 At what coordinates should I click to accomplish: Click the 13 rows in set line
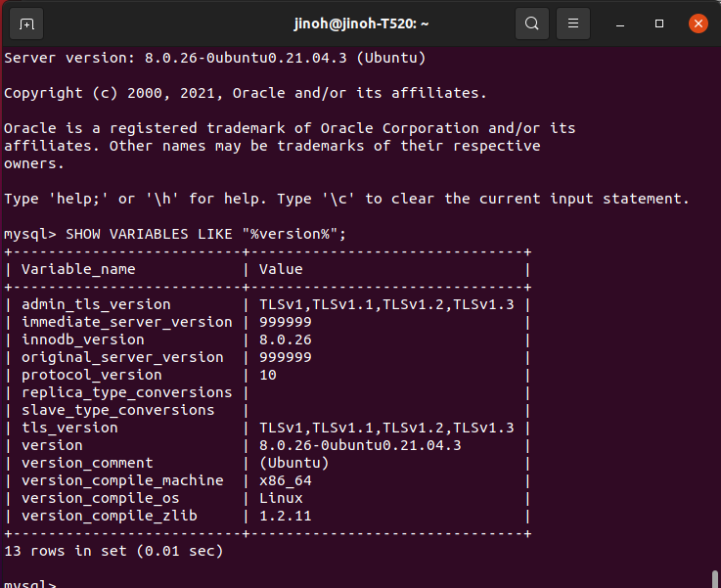pyautogui.click(x=113, y=551)
